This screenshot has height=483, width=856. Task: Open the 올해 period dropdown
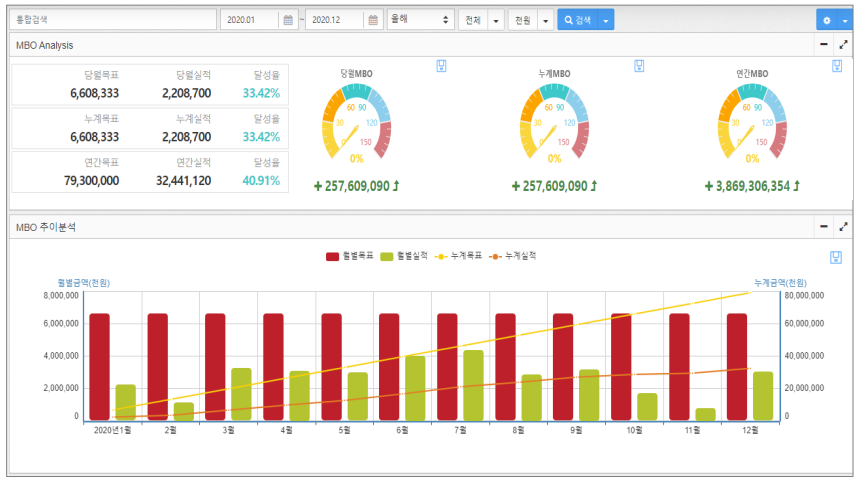[x=419, y=20]
